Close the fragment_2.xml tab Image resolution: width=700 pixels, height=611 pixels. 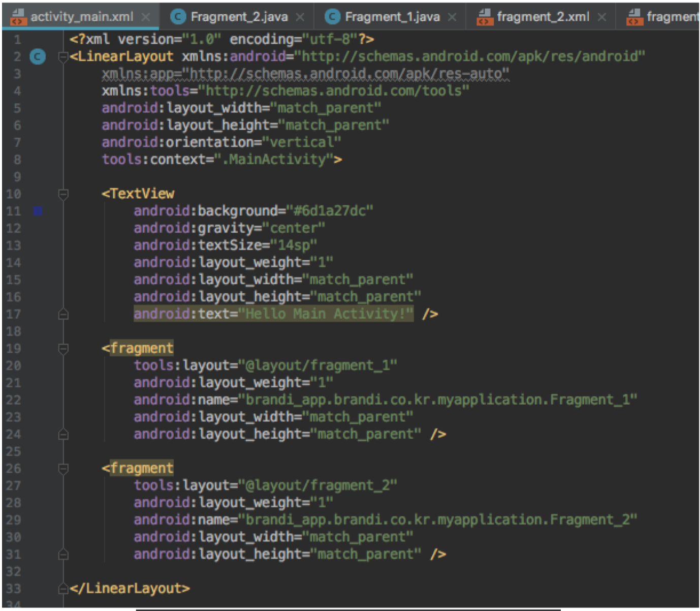[602, 17]
